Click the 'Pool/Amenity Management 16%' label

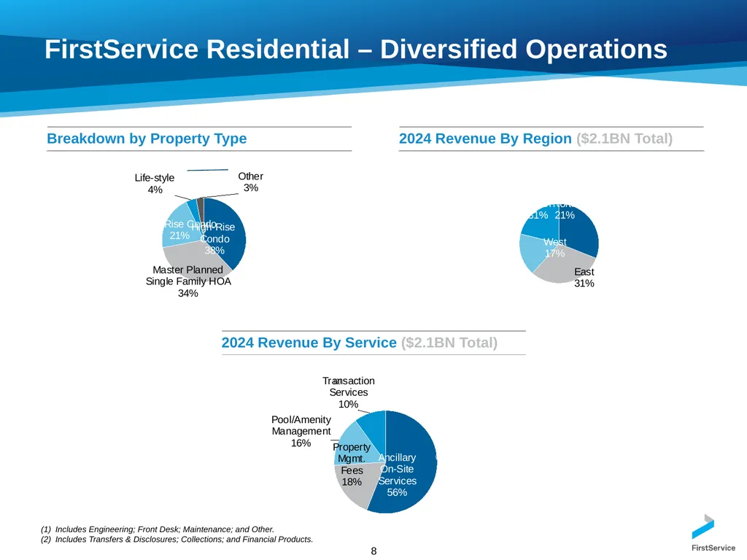[301, 431]
